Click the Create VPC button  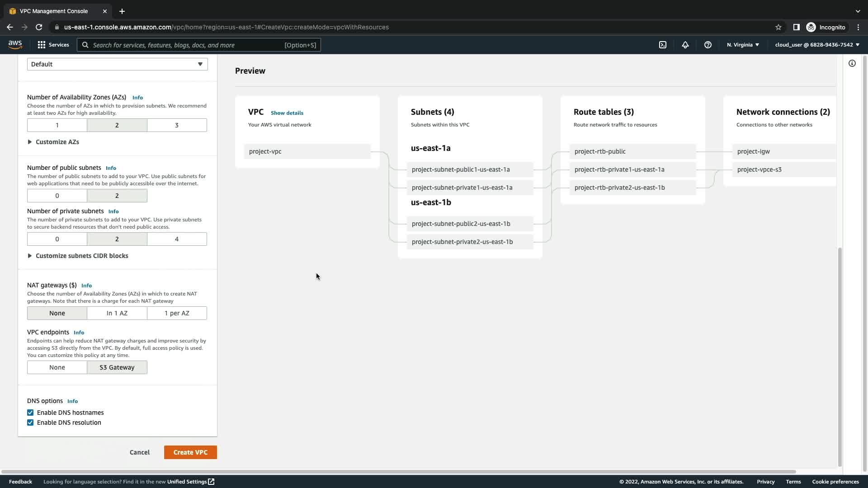190,452
